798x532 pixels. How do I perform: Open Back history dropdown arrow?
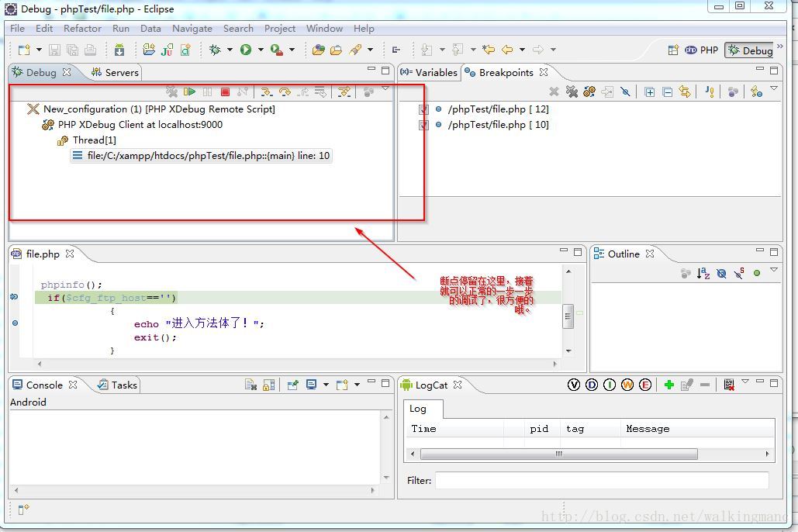click(522, 50)
